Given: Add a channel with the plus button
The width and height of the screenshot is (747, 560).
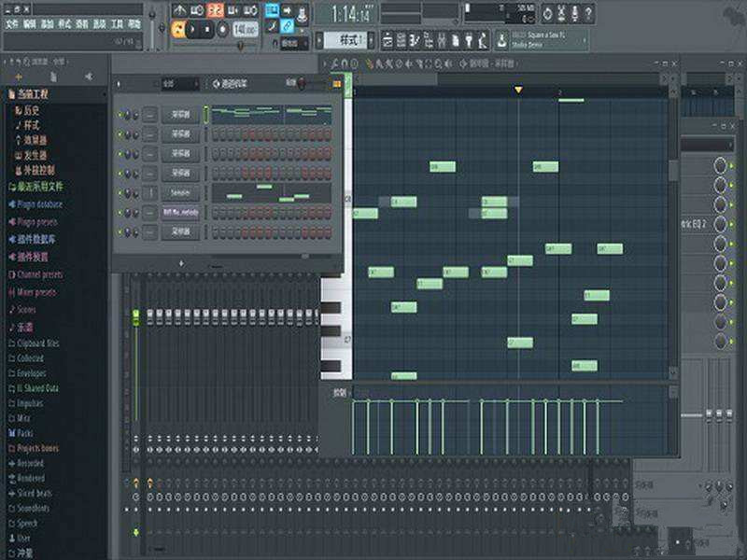Looking at the screenshot, I should point(180,264).
